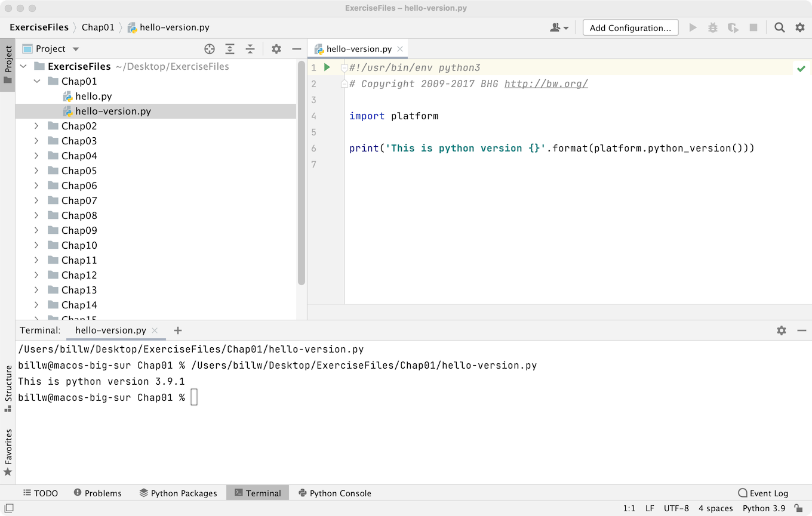
Task: Click Select Opened File target icon
Action: [x=209, y=49]
